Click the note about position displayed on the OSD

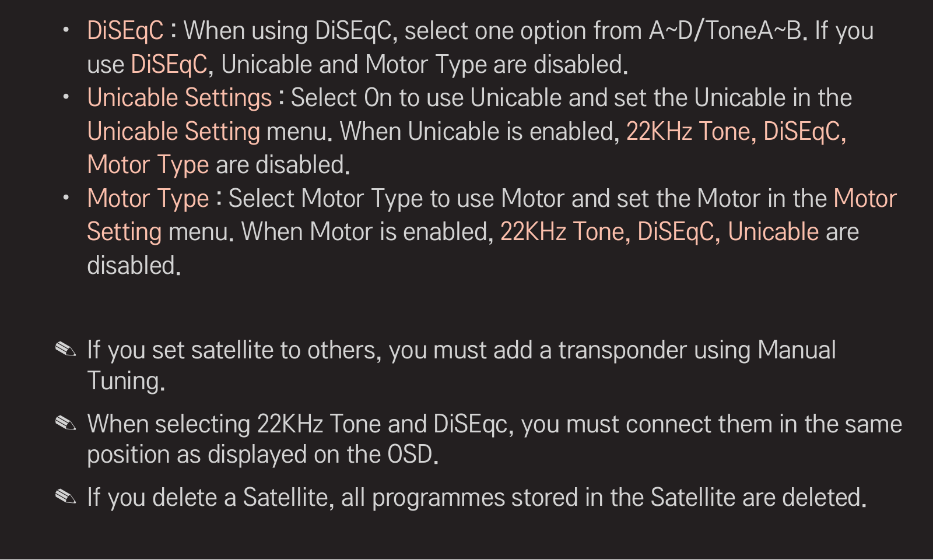[x=494, y=439]
